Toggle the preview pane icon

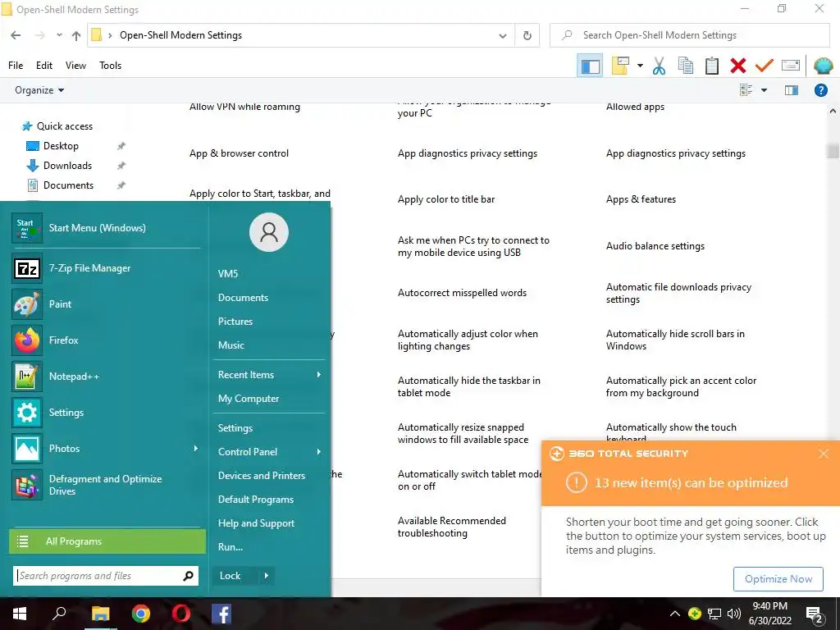pos(792,90)
